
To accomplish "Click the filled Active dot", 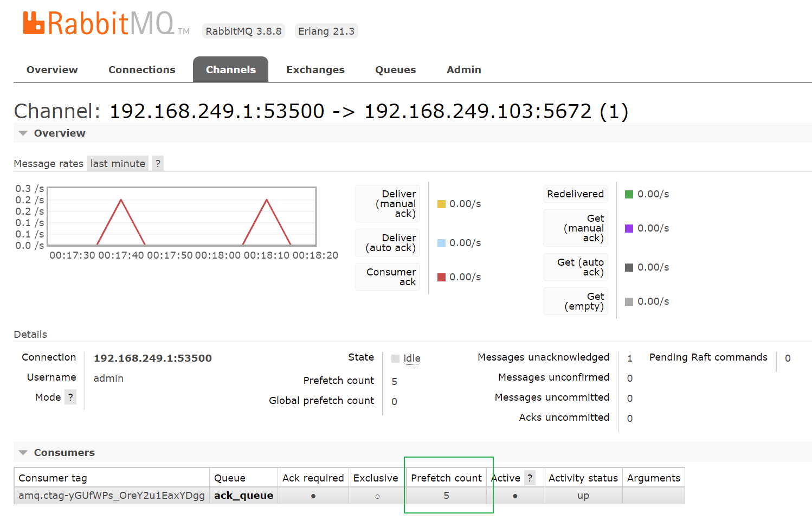I will pyautogui.click(x=515, y=496).
